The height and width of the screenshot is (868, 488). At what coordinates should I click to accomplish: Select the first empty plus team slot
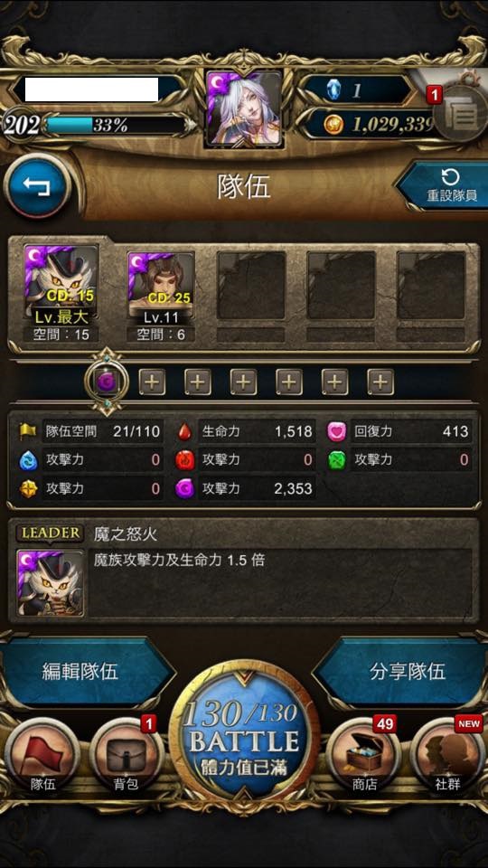pyautogui.click(x=152, y=382)
